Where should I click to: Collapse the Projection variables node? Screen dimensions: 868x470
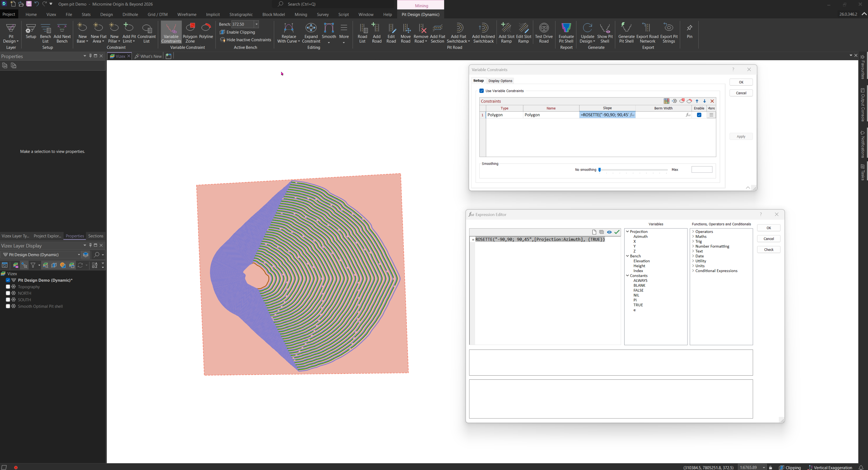(627, 232)
